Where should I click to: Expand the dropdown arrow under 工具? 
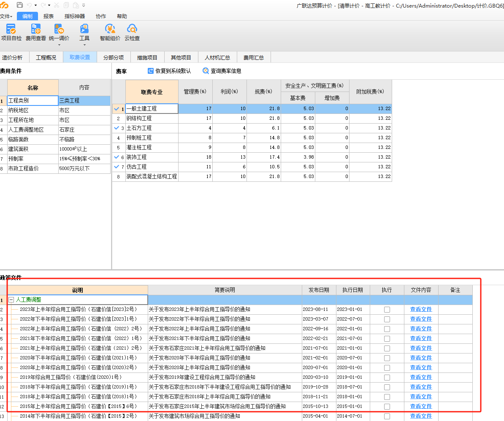[x=84, y=45]
